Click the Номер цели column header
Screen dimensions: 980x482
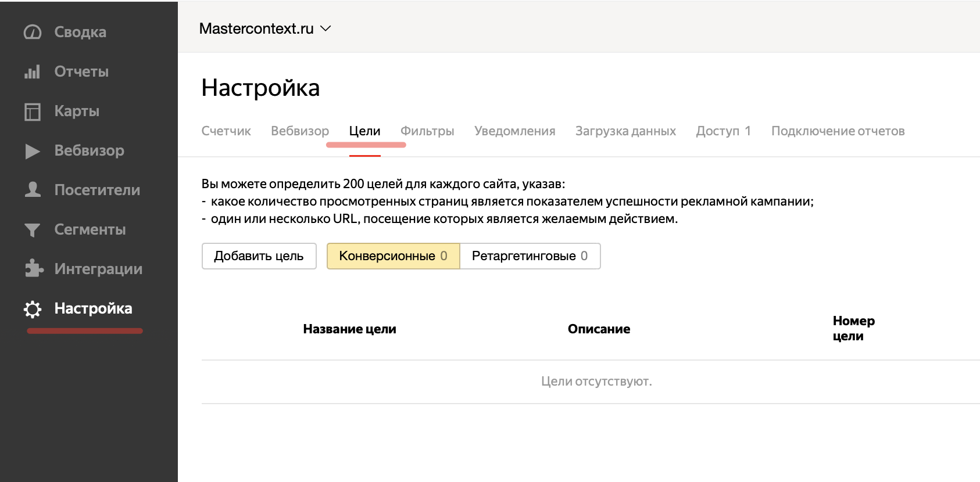click(853, 329)
